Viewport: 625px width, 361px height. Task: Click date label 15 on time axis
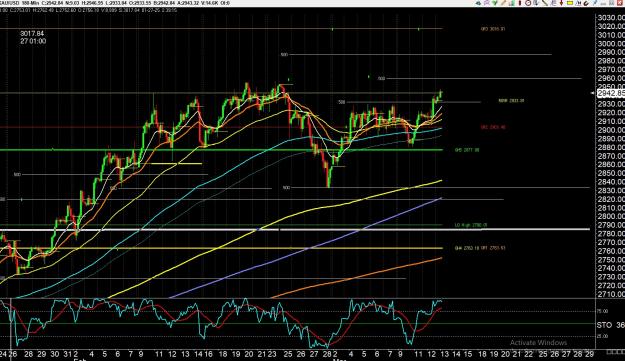coord(468,354)
